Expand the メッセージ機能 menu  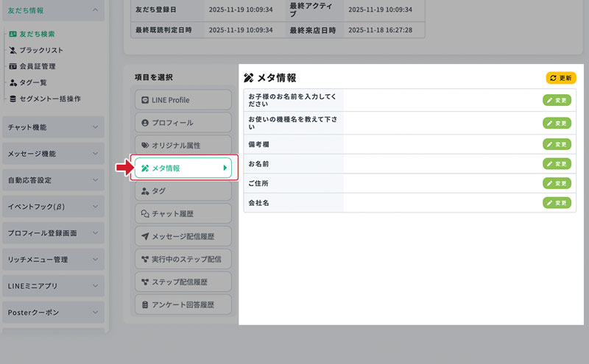coord(95,154)
